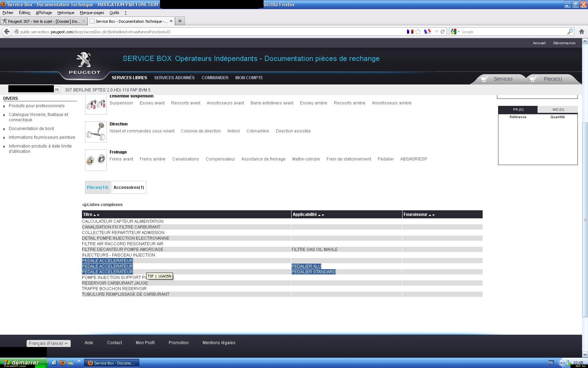Click the Firefox back arrow button
Screen dimensions: 588x368
click(x=7, y=32)
